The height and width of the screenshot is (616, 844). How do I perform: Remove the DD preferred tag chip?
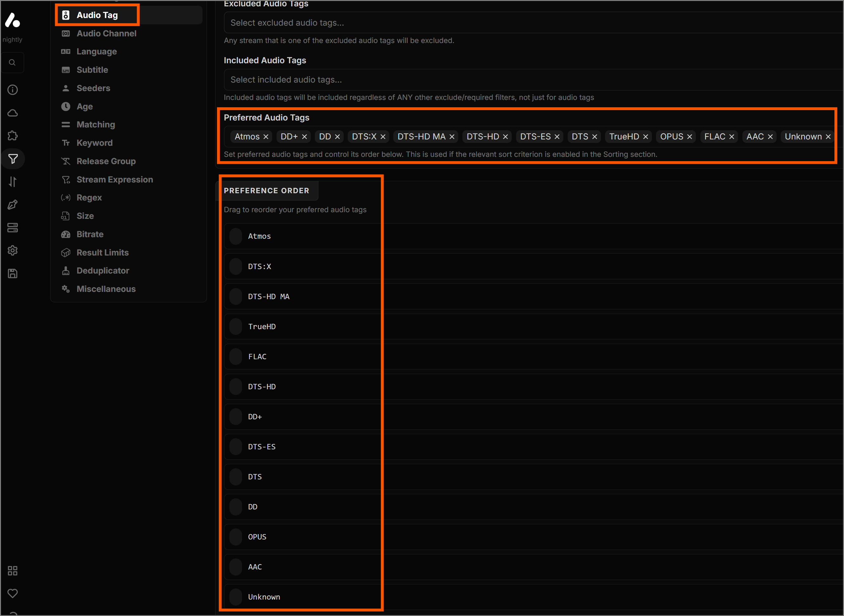click(x=337, y=137)
